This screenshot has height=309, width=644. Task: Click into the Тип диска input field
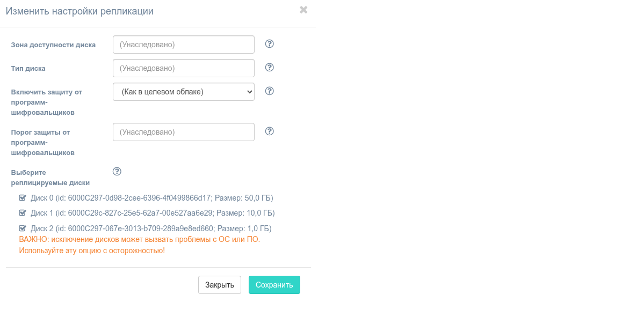pos(183,68)
